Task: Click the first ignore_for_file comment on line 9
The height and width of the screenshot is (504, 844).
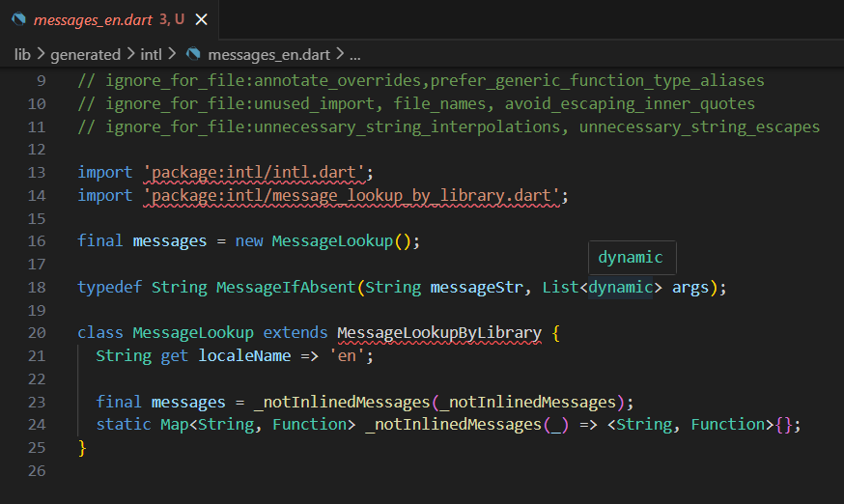Action: click(421, 81)
